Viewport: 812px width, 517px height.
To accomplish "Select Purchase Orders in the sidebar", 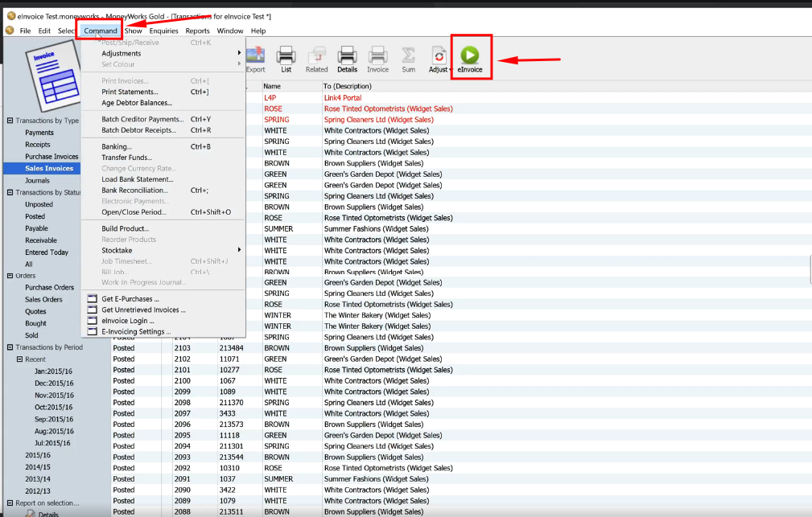I will (49, 287).
